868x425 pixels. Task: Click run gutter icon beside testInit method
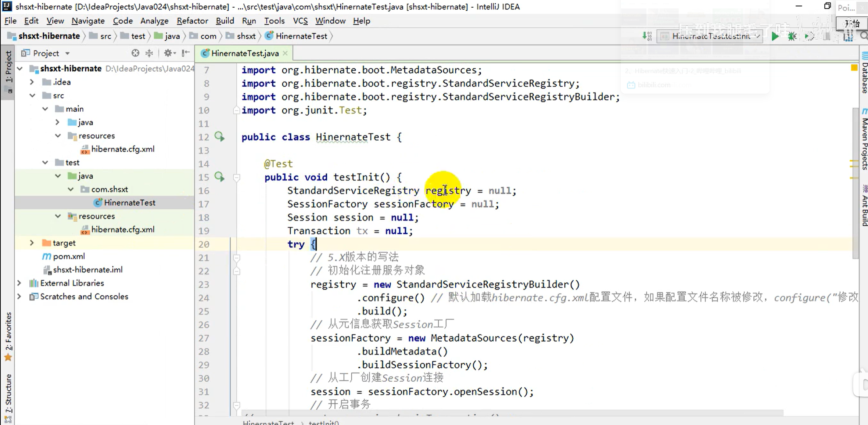coord(219,177)
